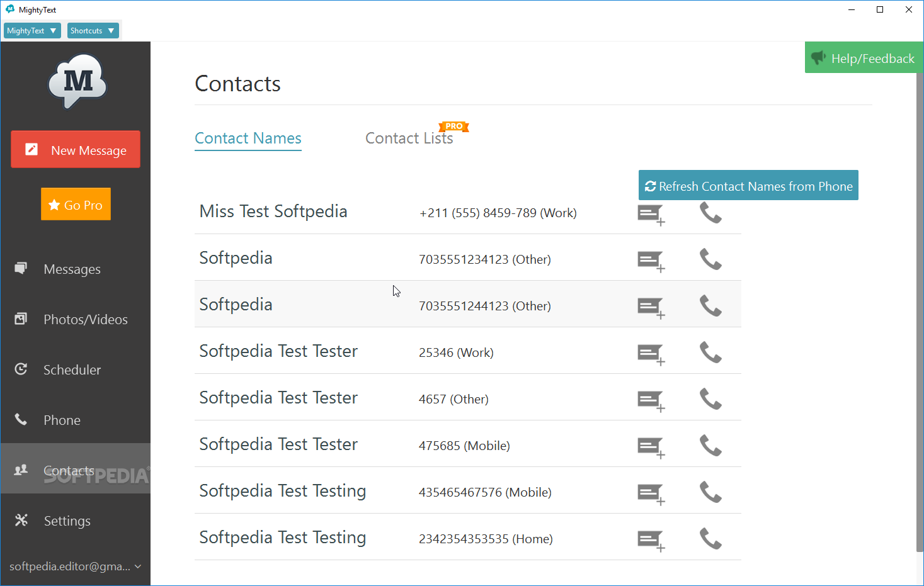Compose message to Miss Test Softpedia
This screenshot has height=586, width=924.
tap(651, 215)
